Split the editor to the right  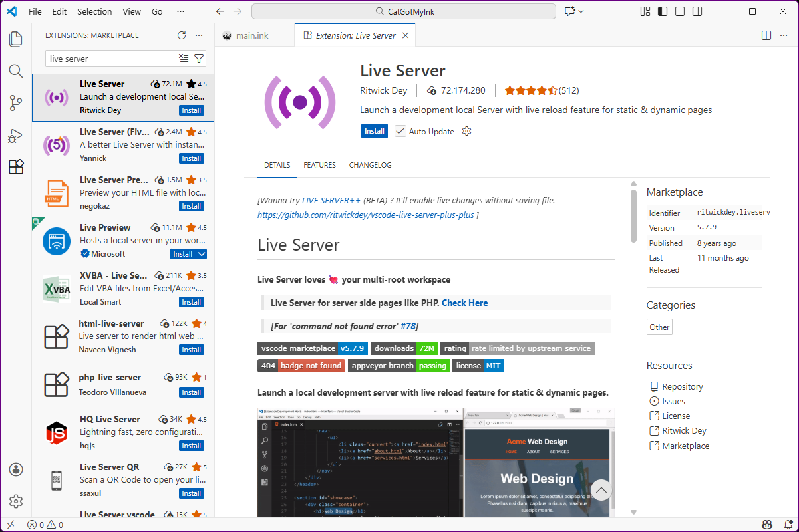click(x=766, y=35)
